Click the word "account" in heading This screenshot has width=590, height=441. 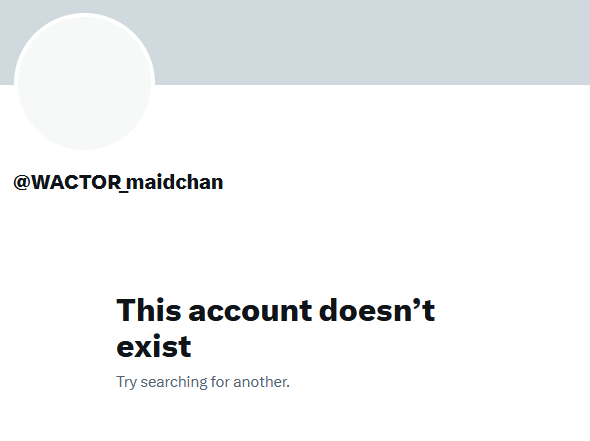coord(250,311)
